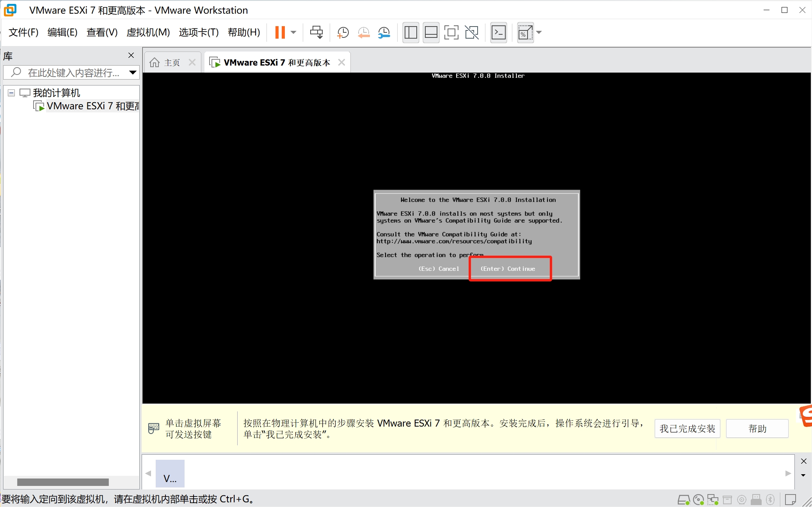The height and width of the screenshot is (507, 812).
Task: Open the library search dropdown arrow
Action: point(133,72)
